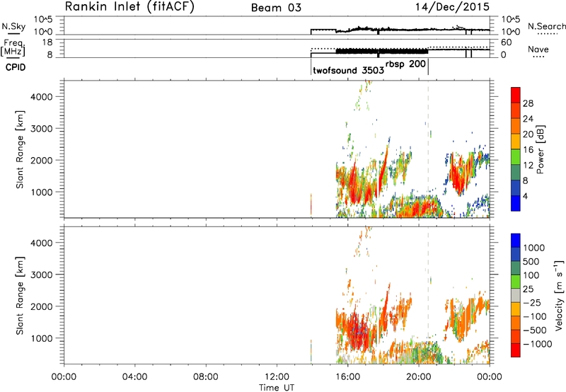Click the 'twofsound 3503' CPID annotation

tap(348, 70)
